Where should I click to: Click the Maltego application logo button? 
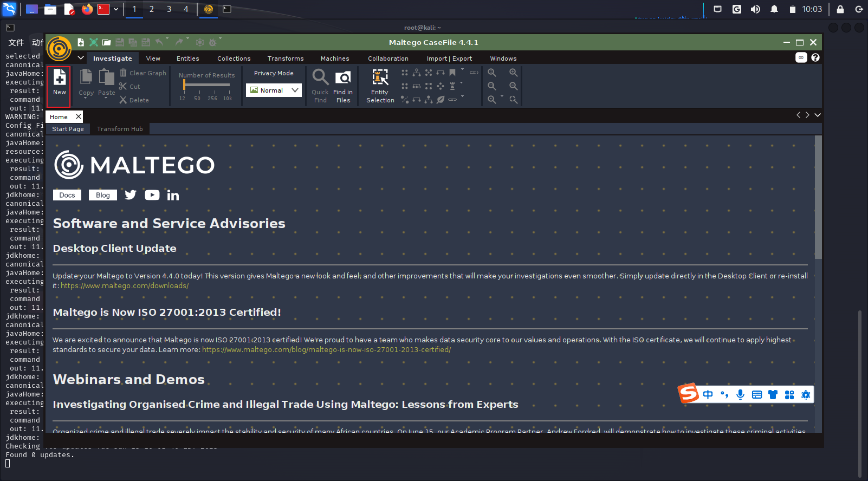59,49
